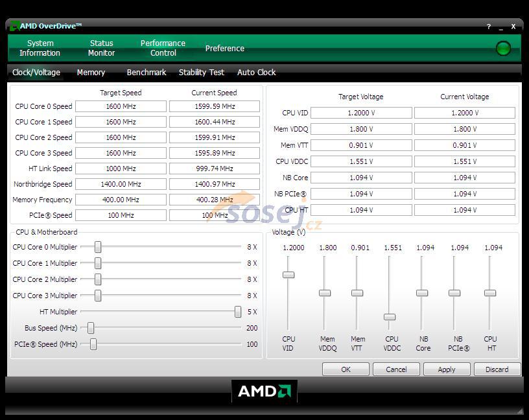
Task: Click the CPU Core 3 Multiplier slider handle
Action: click(98, 295)
